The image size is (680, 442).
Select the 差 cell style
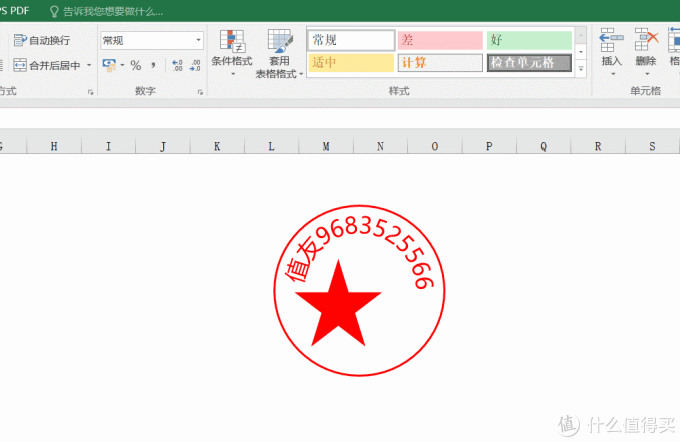440,40
